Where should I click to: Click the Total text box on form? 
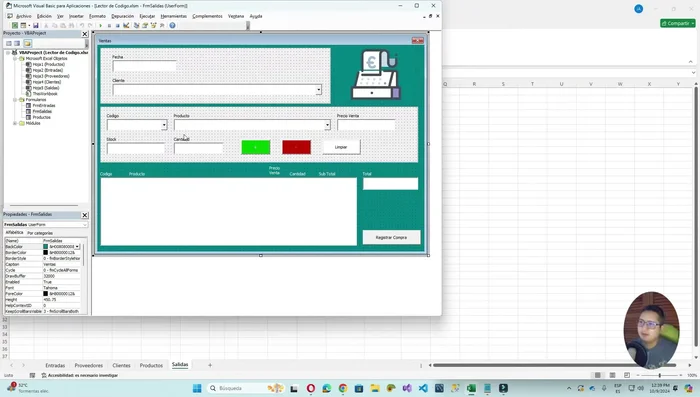[390, 184]
